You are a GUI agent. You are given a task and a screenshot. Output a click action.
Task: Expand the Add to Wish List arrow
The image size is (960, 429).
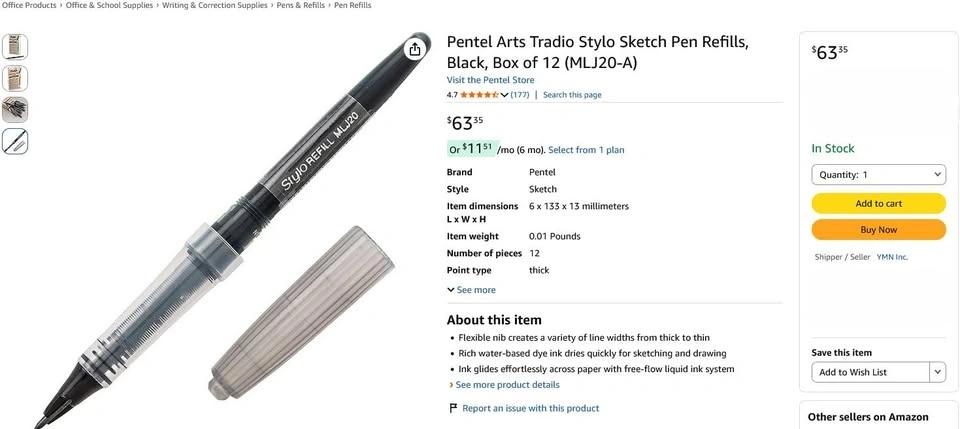937,372
